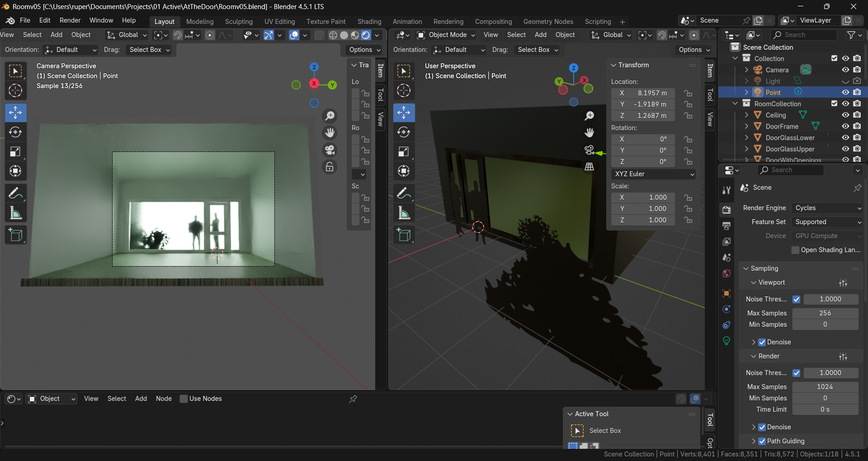This screenshot has height=461, width=868.
Task: Hide the Light object in the outliner
Action: [845, 80]
